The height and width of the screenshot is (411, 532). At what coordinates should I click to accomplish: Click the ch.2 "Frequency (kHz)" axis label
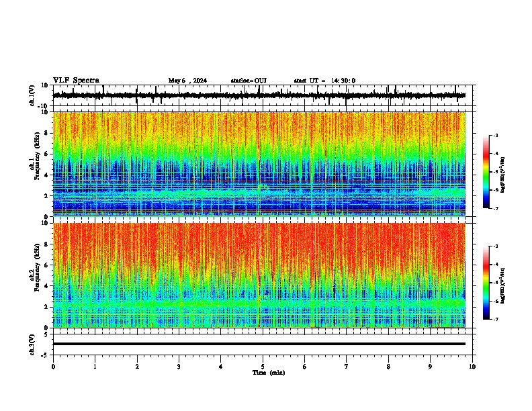pos(37,267)
